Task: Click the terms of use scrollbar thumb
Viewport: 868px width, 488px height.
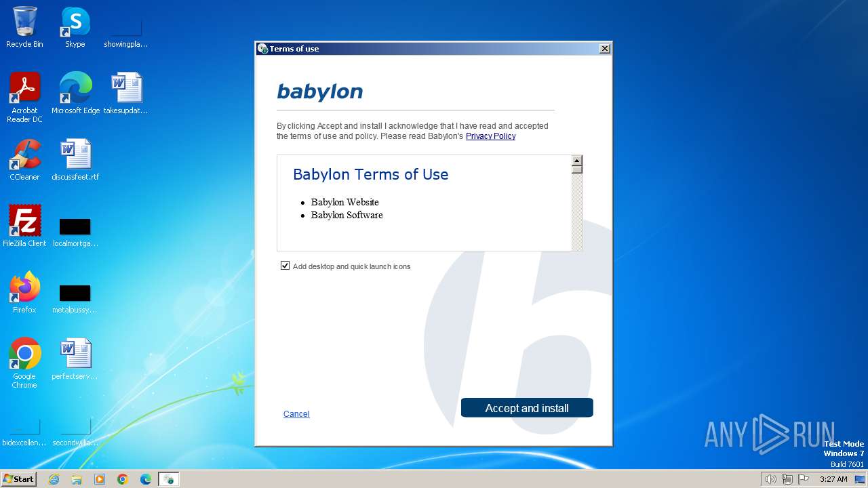Action: (577, 170)
